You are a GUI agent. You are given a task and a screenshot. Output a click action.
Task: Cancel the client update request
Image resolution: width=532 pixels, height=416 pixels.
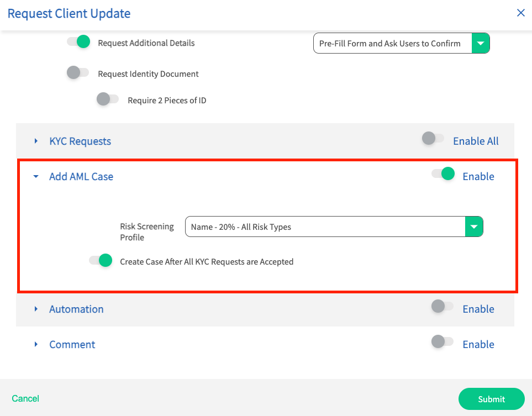[x=25, y=398]
